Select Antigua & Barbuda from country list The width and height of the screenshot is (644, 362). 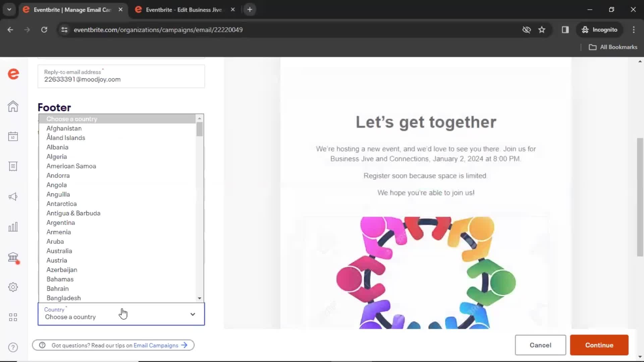117,213
